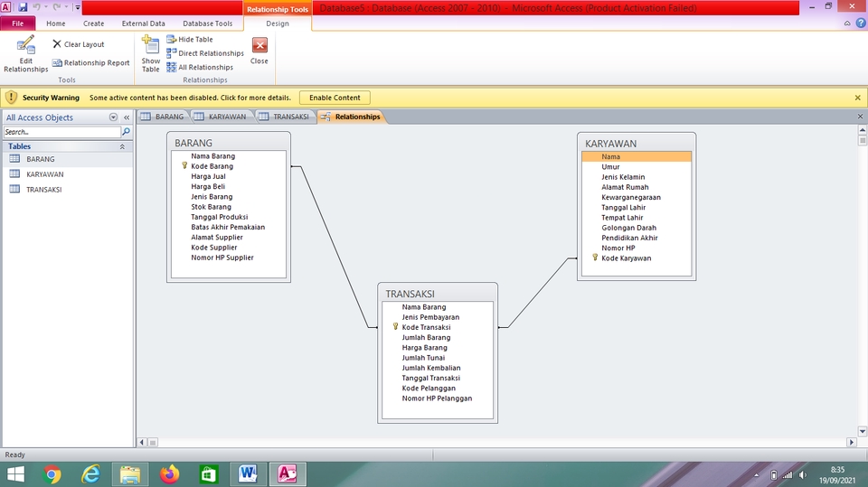Switch to the Home ribbon tab
The image size is (868, 487).
(56, 23)
